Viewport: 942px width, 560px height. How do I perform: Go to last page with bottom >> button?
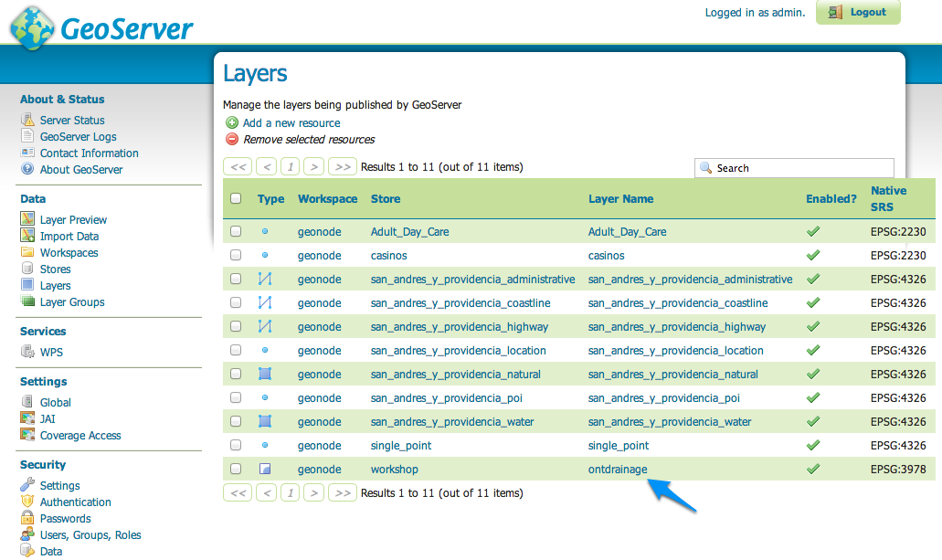pyautogui.click(x=343, y=492)
